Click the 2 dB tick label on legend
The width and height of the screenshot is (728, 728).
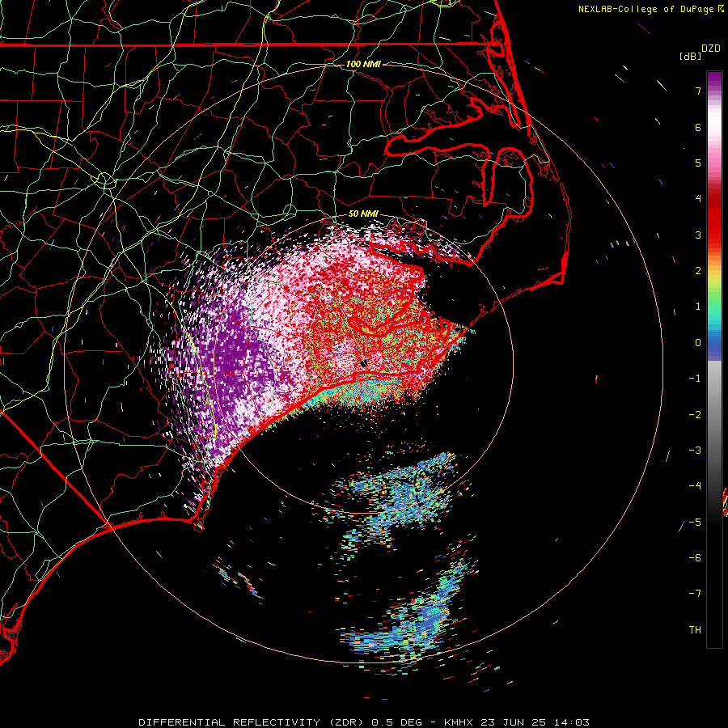point(698,271)
